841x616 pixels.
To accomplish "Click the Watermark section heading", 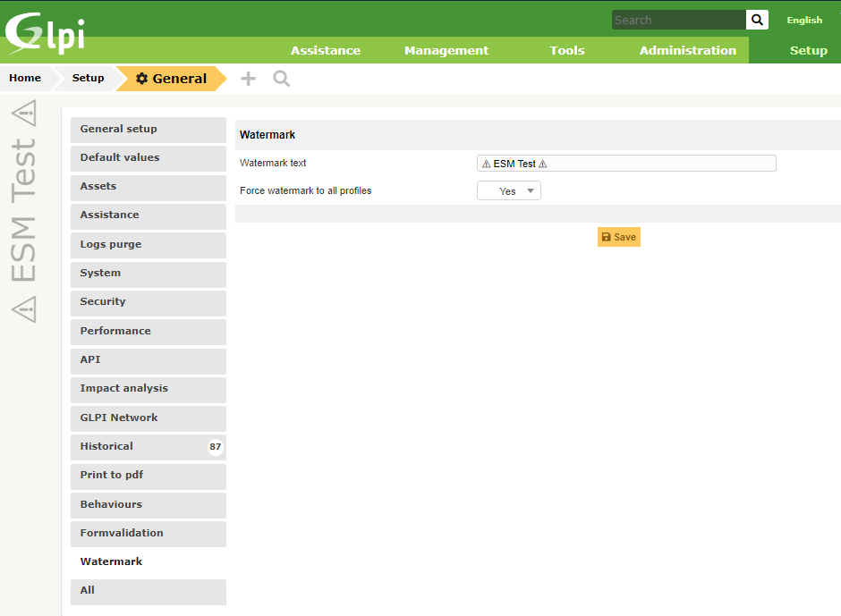I will [268, 135].
